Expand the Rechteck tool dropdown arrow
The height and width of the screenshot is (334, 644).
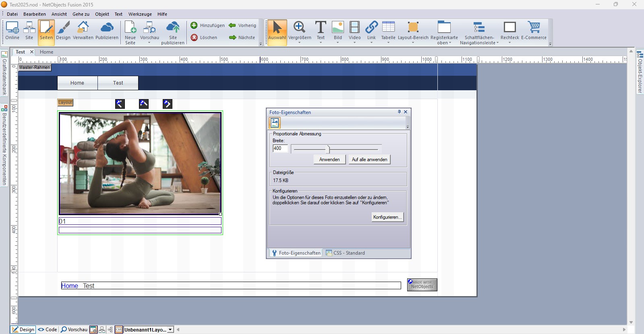[509, 43]
